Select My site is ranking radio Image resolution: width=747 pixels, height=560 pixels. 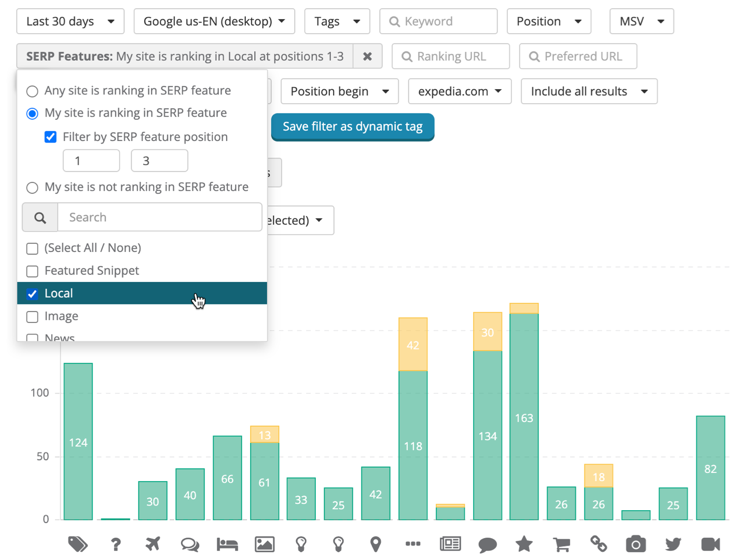[x=32, y=114]
